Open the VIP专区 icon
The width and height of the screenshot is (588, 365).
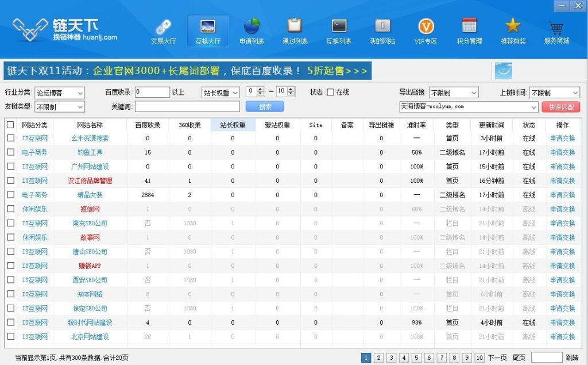[x=425, y=32]
